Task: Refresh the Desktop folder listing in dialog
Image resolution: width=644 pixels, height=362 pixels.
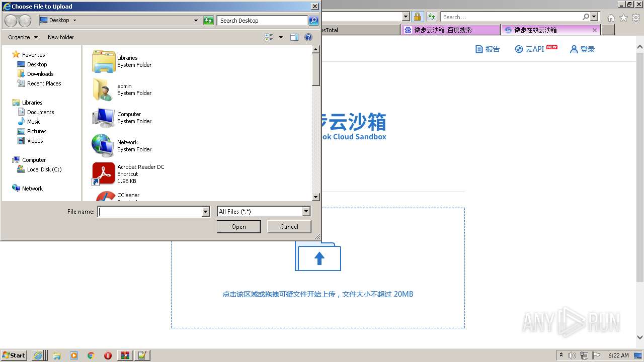Action: [208, 21]
